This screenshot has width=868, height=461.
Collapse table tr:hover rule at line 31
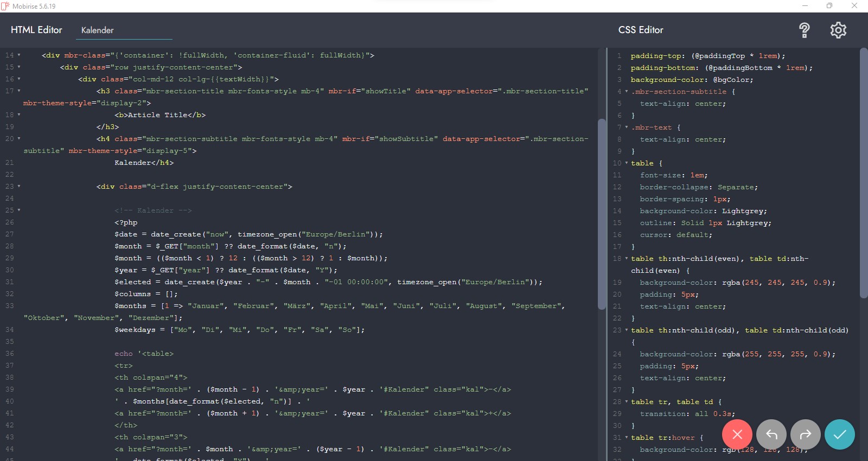[x=627, y=438]
